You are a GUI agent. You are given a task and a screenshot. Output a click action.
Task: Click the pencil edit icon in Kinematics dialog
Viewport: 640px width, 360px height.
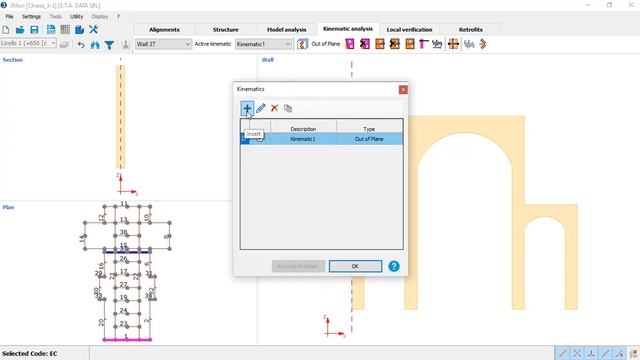260,108
